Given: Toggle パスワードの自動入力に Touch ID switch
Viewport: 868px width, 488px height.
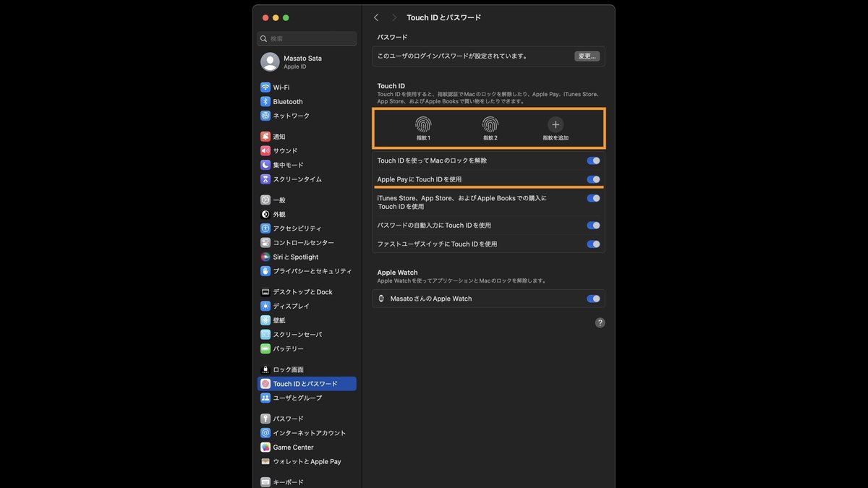Looking at the screenshot, I should 593,226.
